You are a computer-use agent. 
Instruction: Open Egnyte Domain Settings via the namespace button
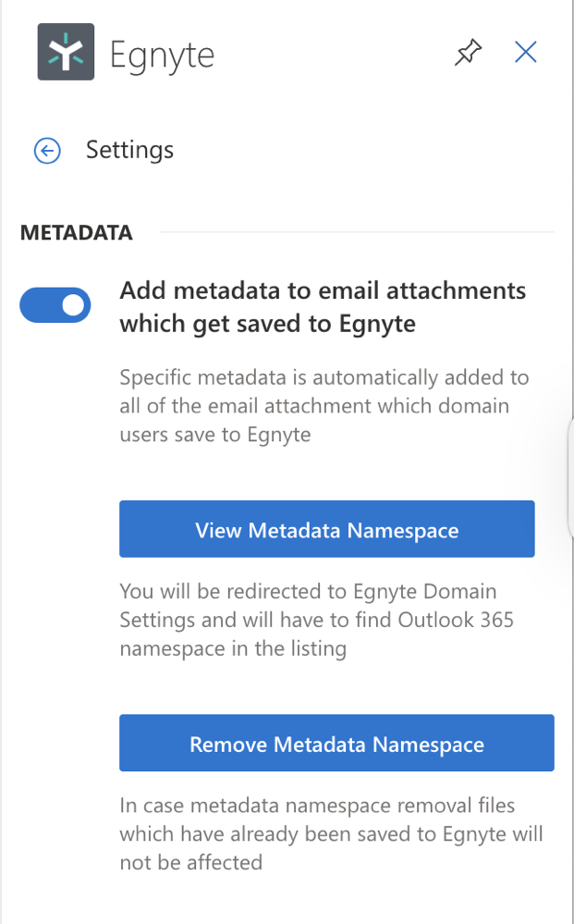pyautogui.click(x=326, y=529)
